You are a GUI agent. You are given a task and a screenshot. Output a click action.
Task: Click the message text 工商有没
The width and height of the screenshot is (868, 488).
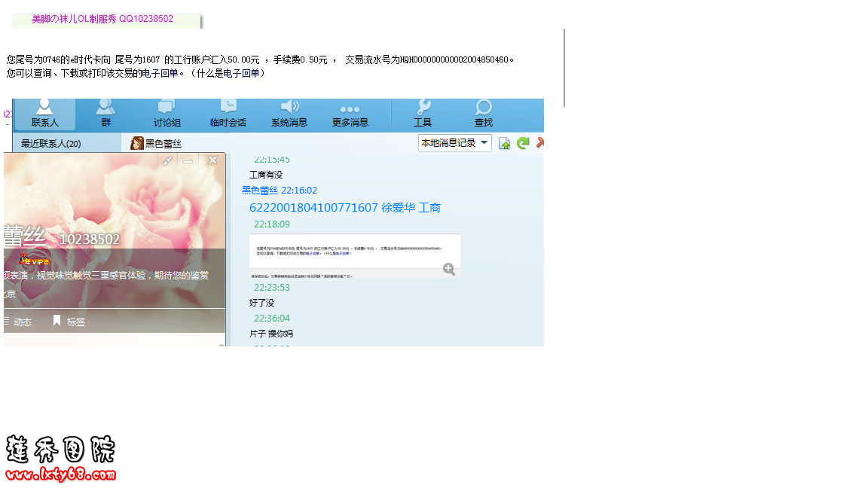[266, 175]
